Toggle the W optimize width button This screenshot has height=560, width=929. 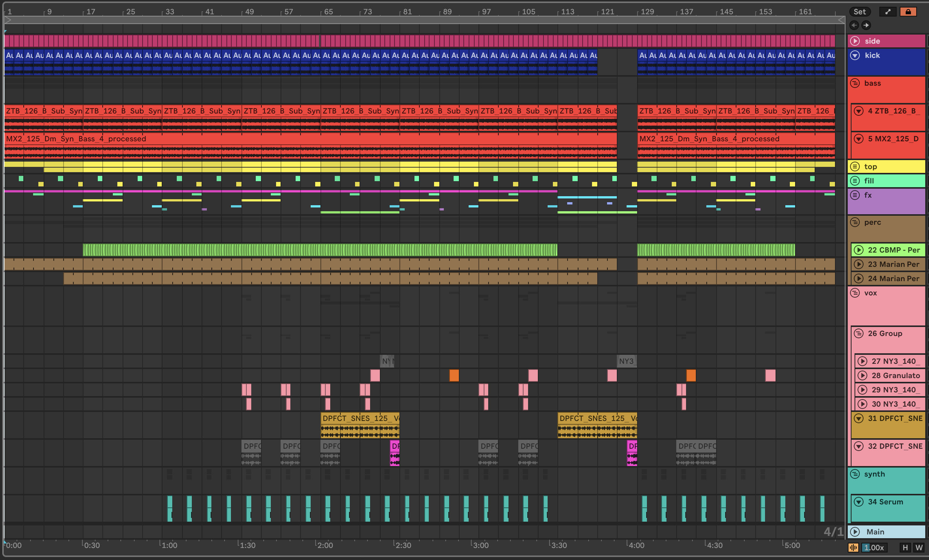[919, 548]
